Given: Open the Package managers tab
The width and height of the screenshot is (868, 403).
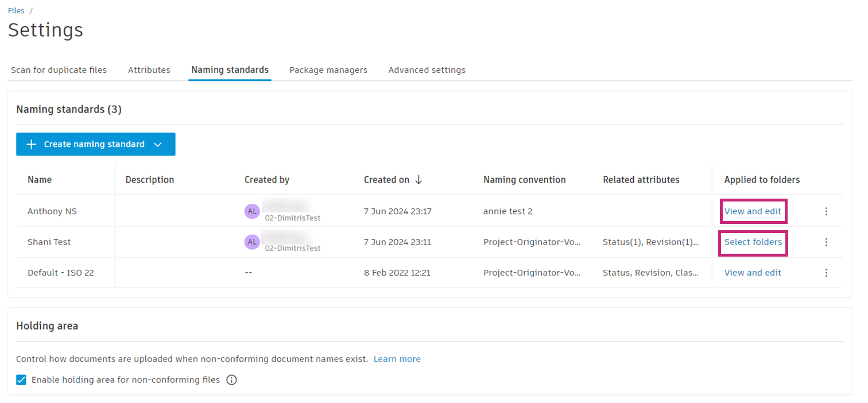Looking at the screenshot, I should point(328,70).
